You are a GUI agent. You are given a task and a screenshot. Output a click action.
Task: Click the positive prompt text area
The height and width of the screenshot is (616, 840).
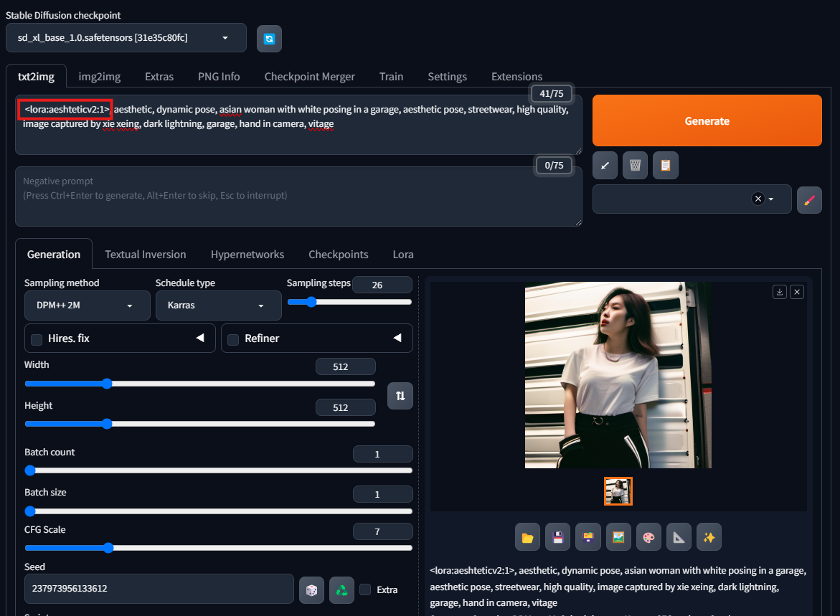(298, 125)
